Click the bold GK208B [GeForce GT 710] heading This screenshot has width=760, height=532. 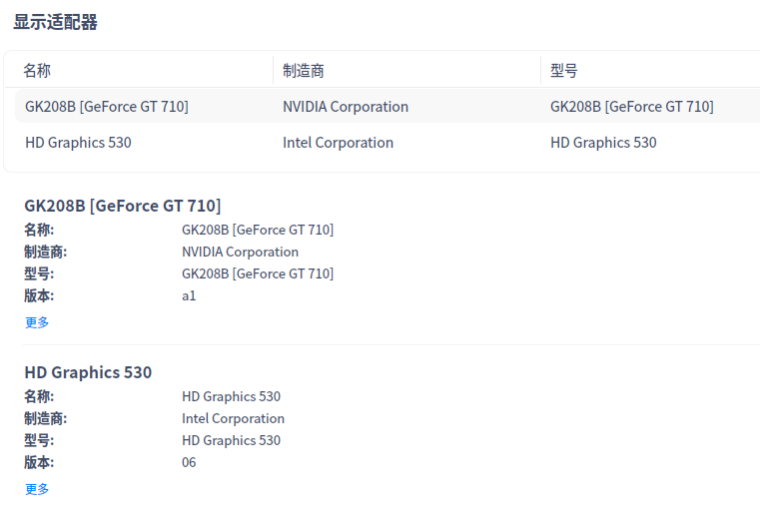click(x=122, y=206)
